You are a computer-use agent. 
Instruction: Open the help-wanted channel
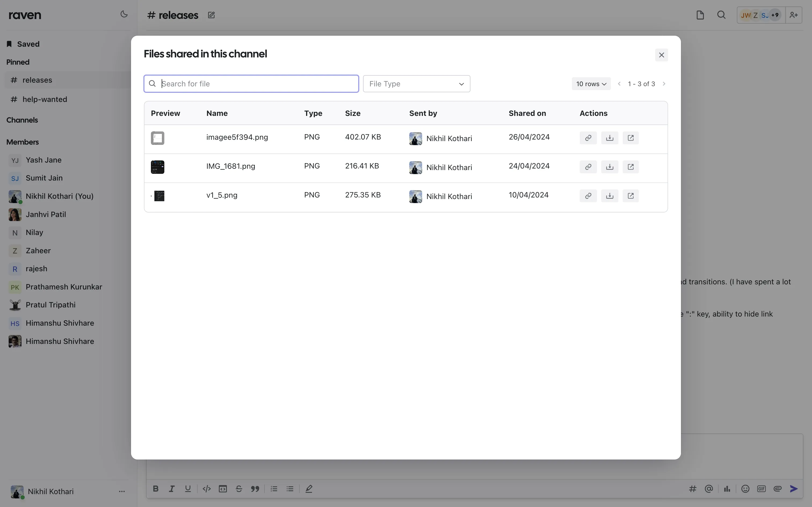point(44,99)
